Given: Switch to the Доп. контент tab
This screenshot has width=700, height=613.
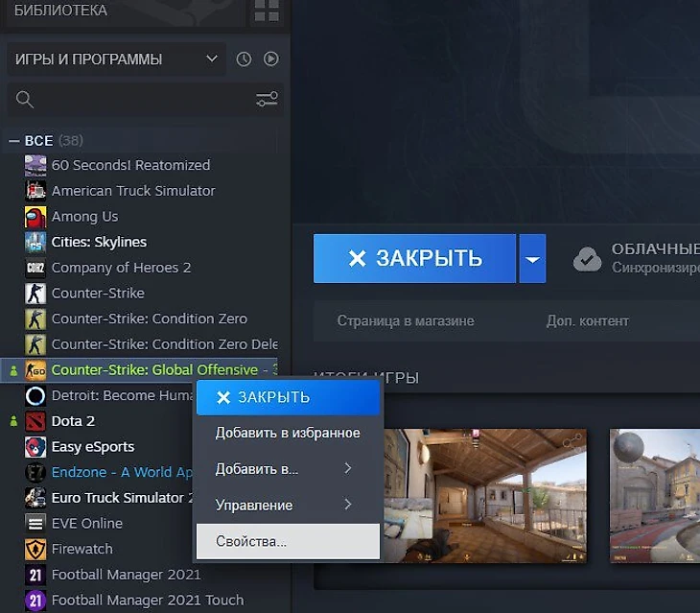Looking at the screenshot, I should click(587, 320).
